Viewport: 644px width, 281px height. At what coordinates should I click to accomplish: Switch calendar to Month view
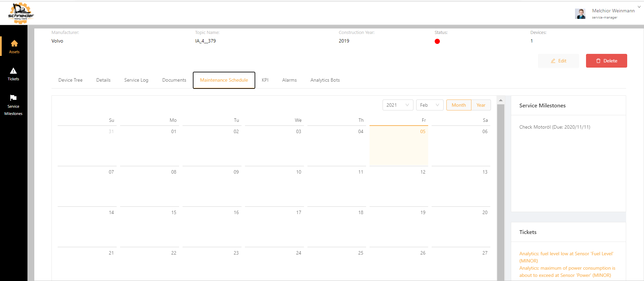pos(458,105)
